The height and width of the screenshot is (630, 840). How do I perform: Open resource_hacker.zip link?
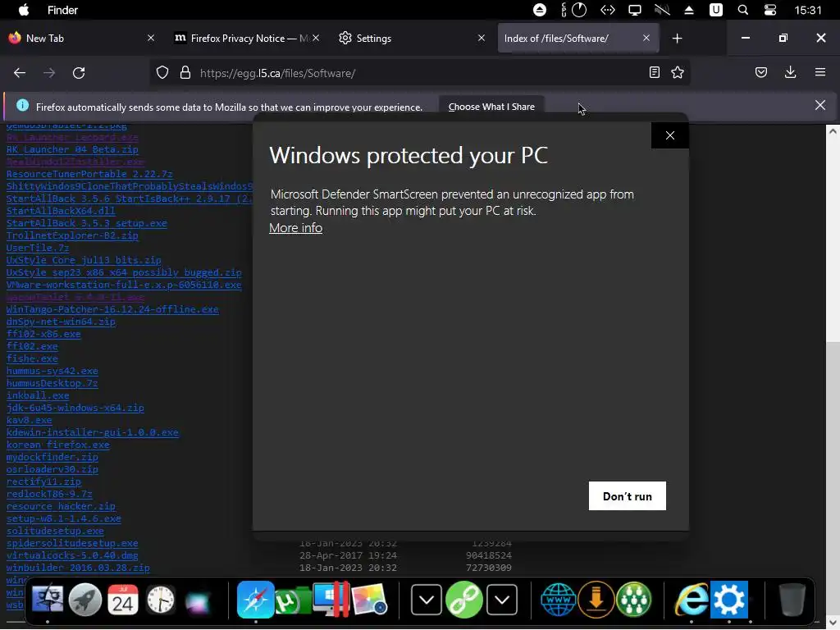click(61, 507)
